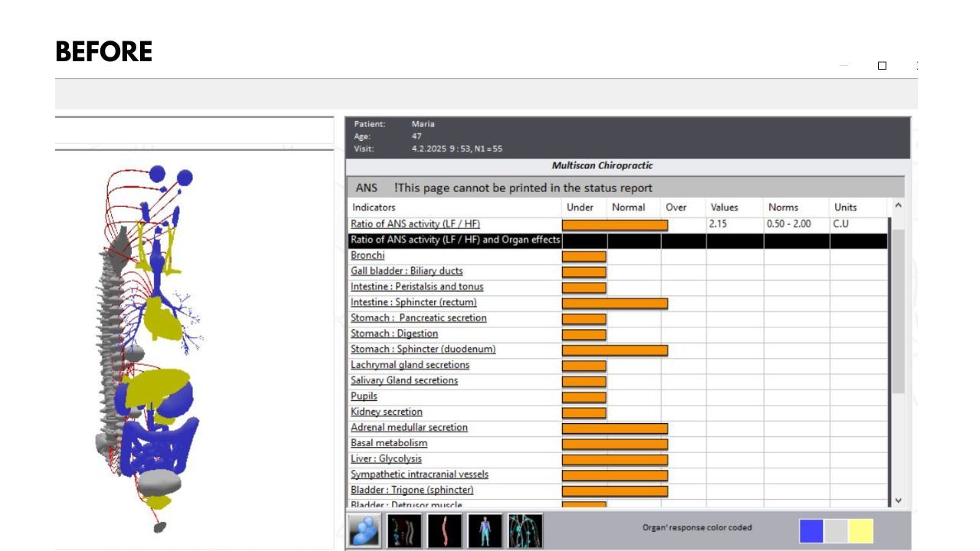The height and width of the screenshot is (551, 980).
Task: Open the cyan nervous system network icon
Action: [x=525, y=530]
